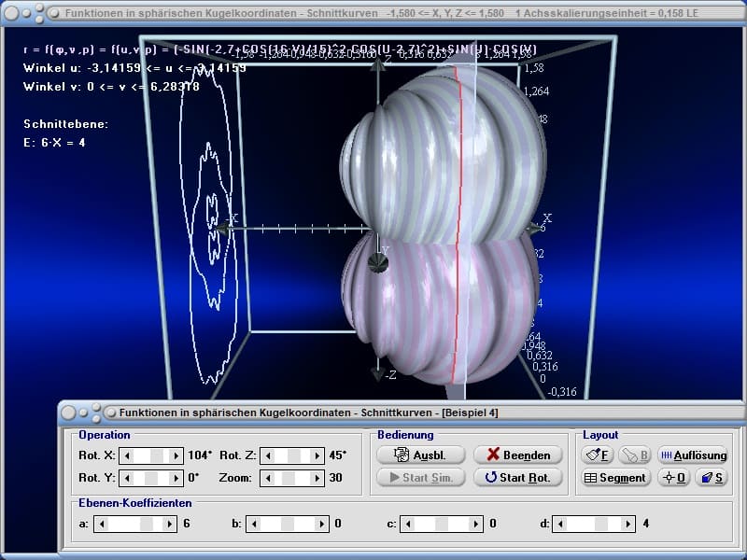Click coefficient a slider thumb
Screen dimensions: 747x560
click(147, 525)
